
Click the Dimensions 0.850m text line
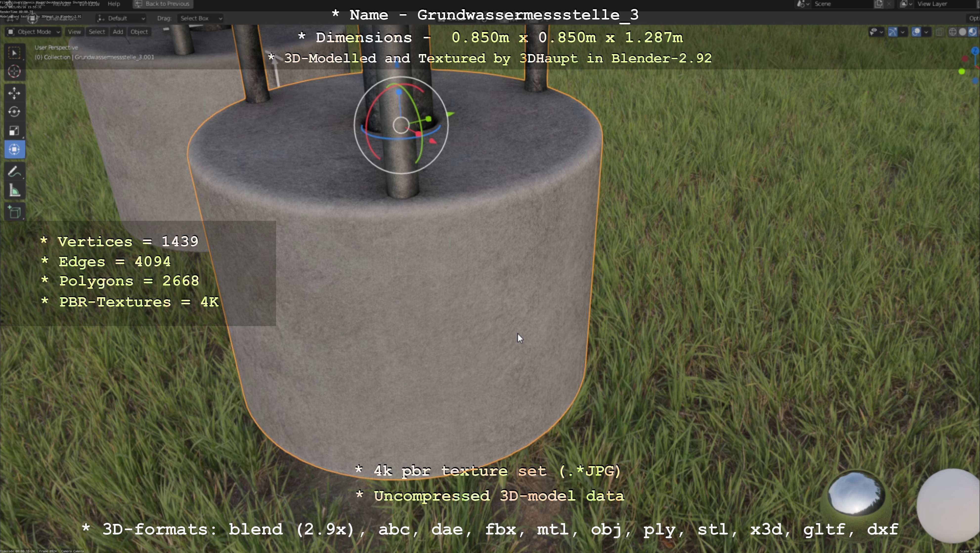[x=490, y=37]
